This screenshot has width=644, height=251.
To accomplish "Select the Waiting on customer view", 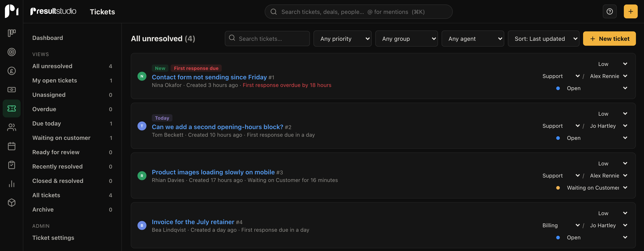I will point(72,138).
